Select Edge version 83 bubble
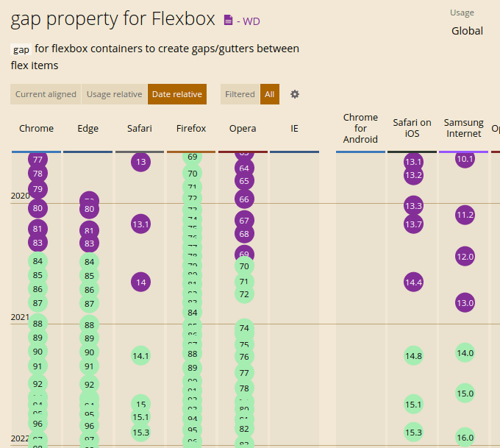This screenshot has width=500, height=448. [x=89, y=243]
